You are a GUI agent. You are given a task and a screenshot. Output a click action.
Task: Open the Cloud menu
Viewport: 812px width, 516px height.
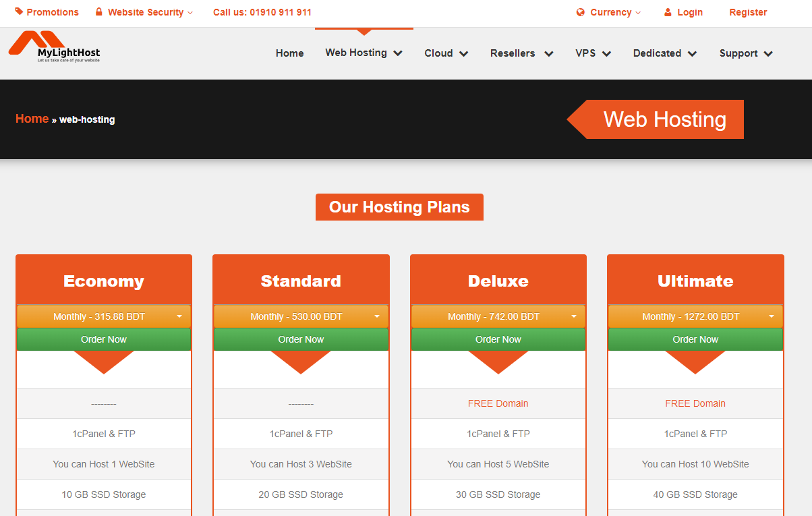click(x=446, y=53)
